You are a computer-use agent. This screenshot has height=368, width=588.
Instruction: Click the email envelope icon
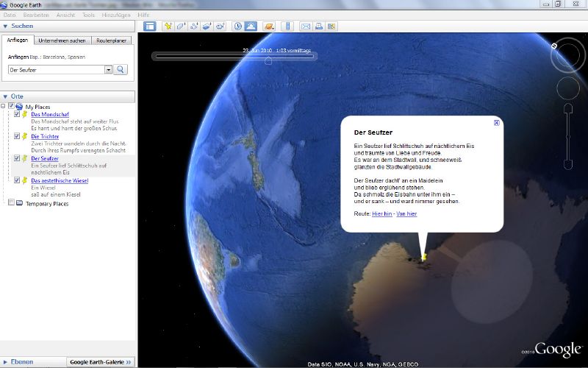pyautogui.click(x=306, y=26)
